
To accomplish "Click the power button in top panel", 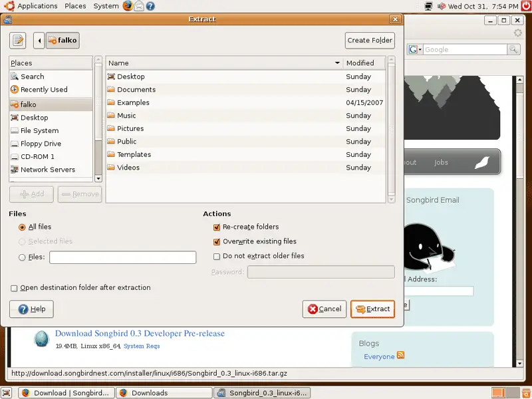I will click(527, 6).
